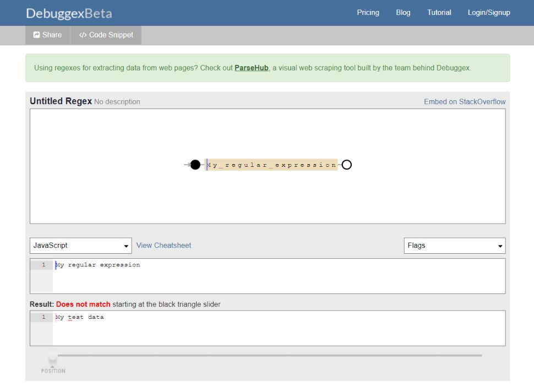This screenshot has width=534, height=392.
Task: Open the Flags dropdown
Action: [454, 245]
